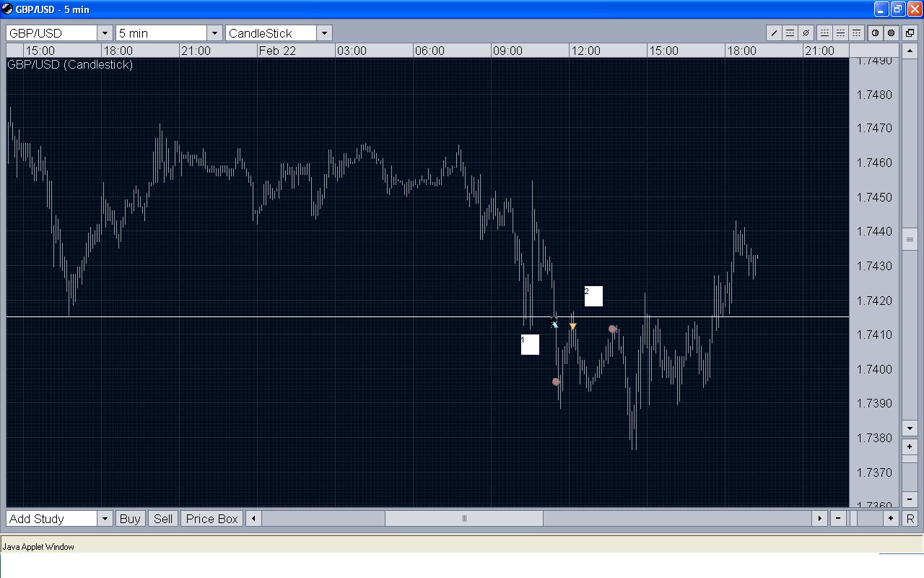
Task: Zoom out horizontally with the minus button
Action: [838, 519]
